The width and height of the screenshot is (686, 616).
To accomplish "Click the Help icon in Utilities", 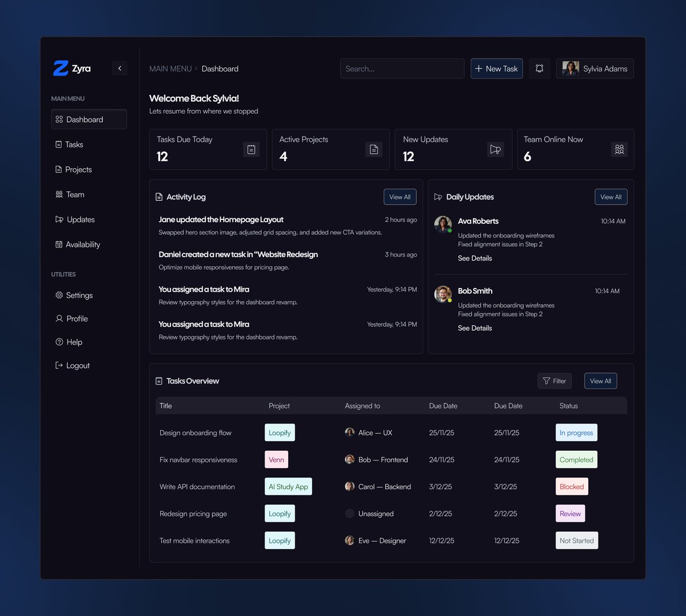I will (x=59, y=342).
